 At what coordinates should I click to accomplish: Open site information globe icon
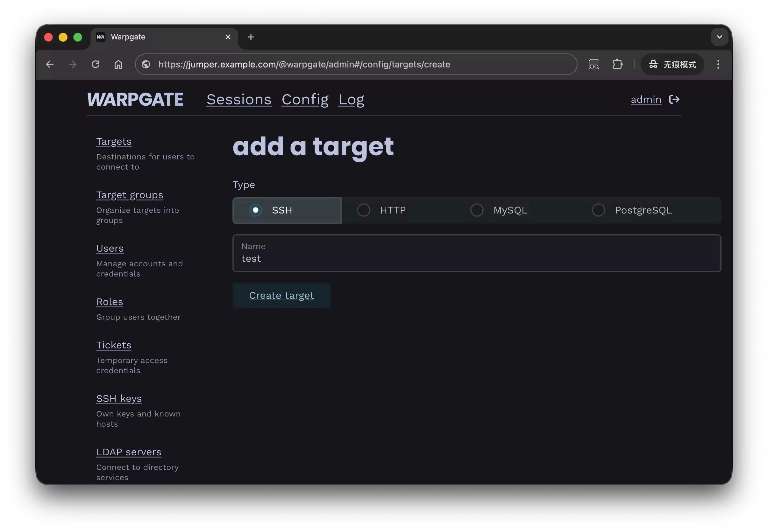tap(146, 64)
